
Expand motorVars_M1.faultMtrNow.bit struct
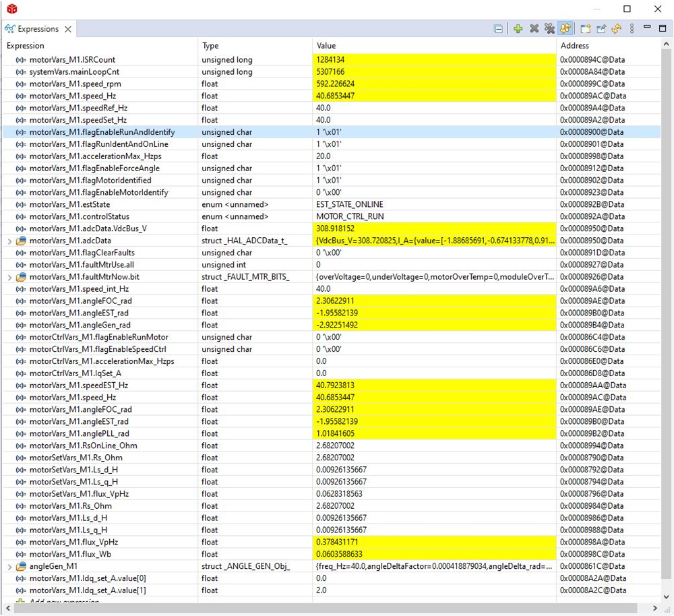tap(9, 277)
